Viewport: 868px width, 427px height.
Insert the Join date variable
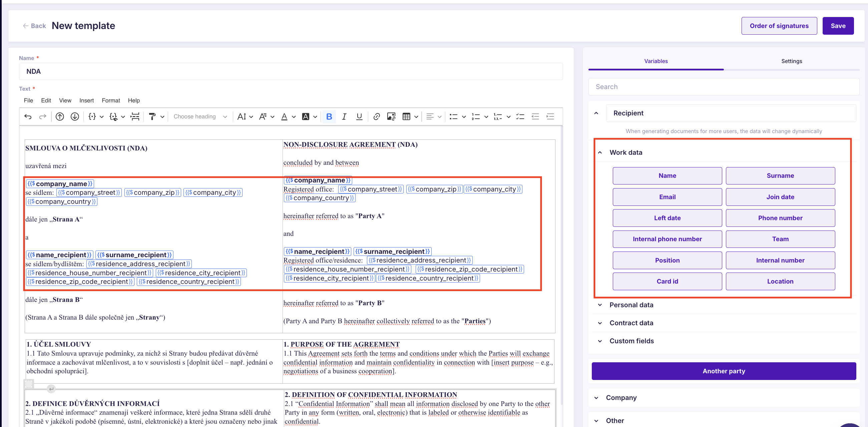pos(780,197)
